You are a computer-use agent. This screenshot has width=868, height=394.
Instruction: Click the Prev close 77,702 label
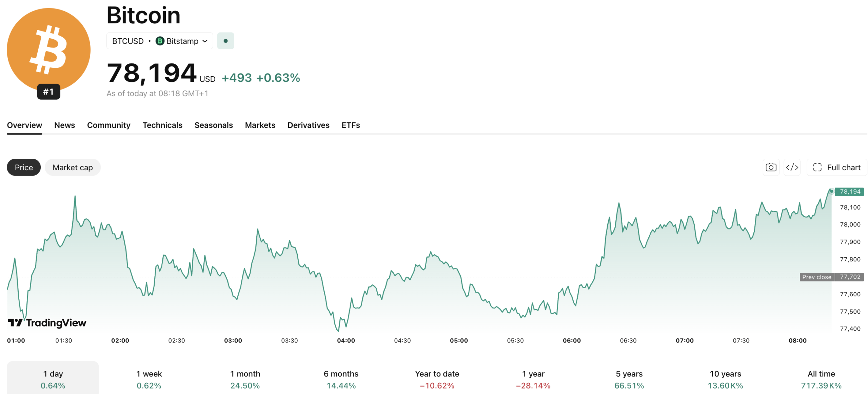pyautogui.click(x=831, y=277)
